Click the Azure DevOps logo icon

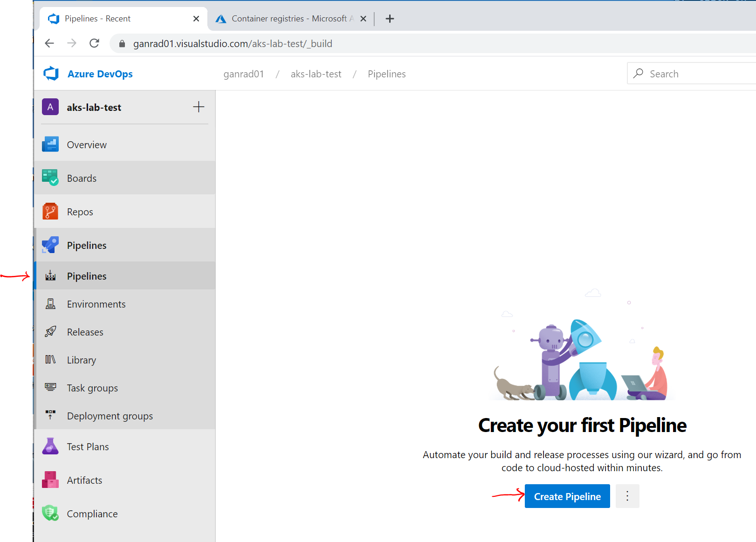[x=51, y=74]
